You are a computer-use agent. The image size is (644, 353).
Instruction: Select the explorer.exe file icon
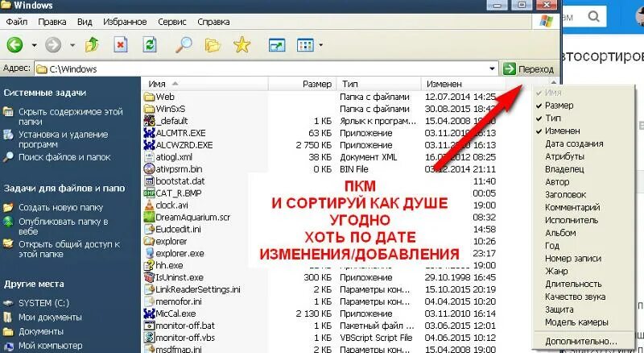coord(149,253)
